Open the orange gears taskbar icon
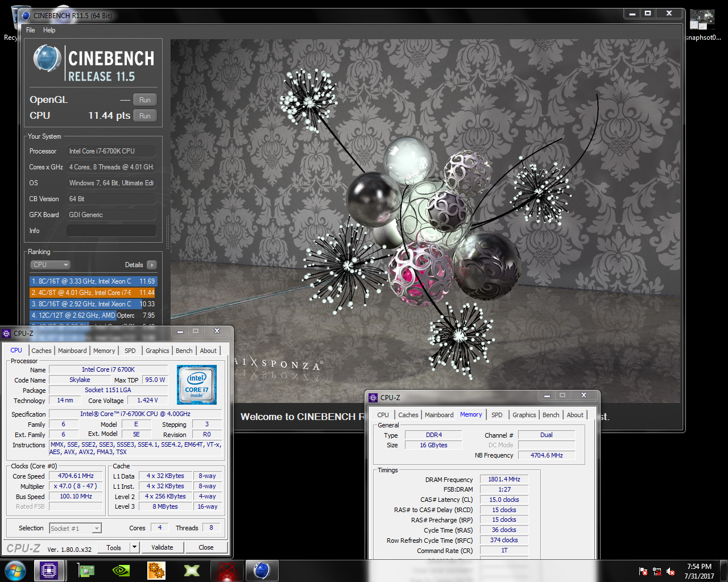Viewport: 728px width, 582px height. coord(156,570)
